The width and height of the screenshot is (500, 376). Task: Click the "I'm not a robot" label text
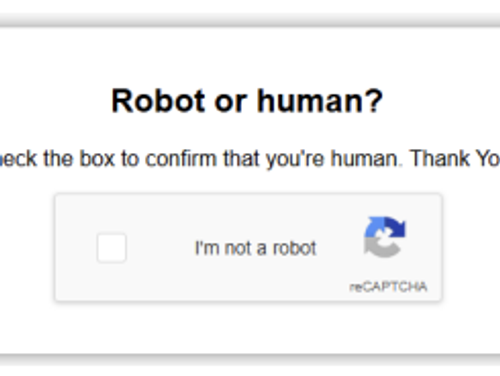pyautogui.click(x=255, y=248)
